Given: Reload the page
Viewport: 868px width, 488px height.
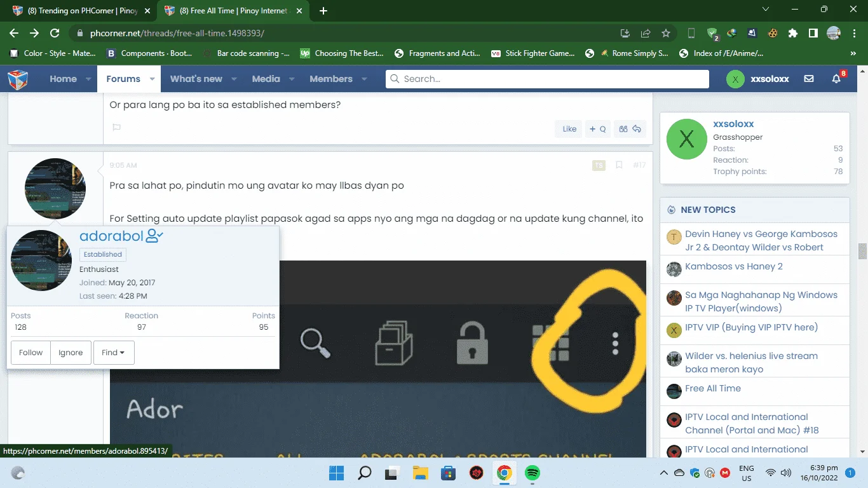Looking at the screenshot, I should (x=55, y=33).
